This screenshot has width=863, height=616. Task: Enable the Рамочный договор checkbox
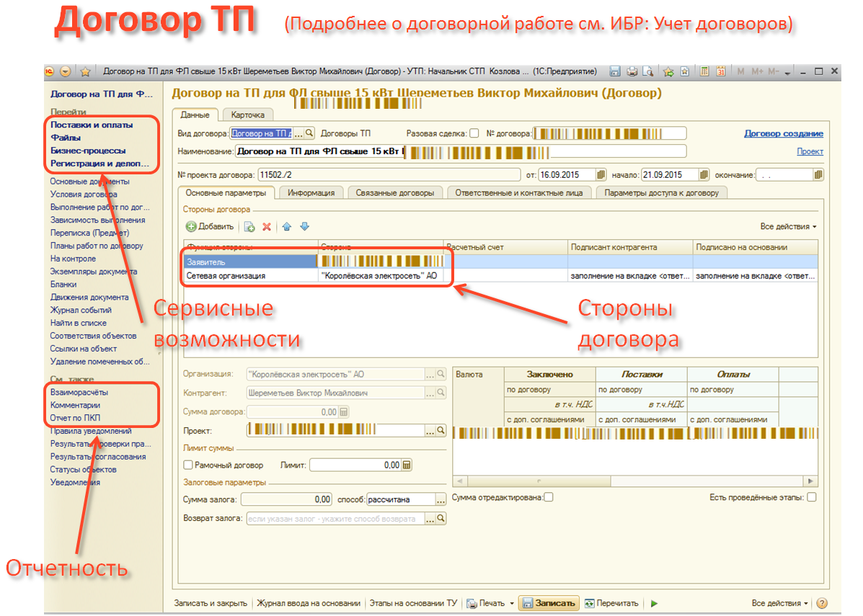pos(189,465)
